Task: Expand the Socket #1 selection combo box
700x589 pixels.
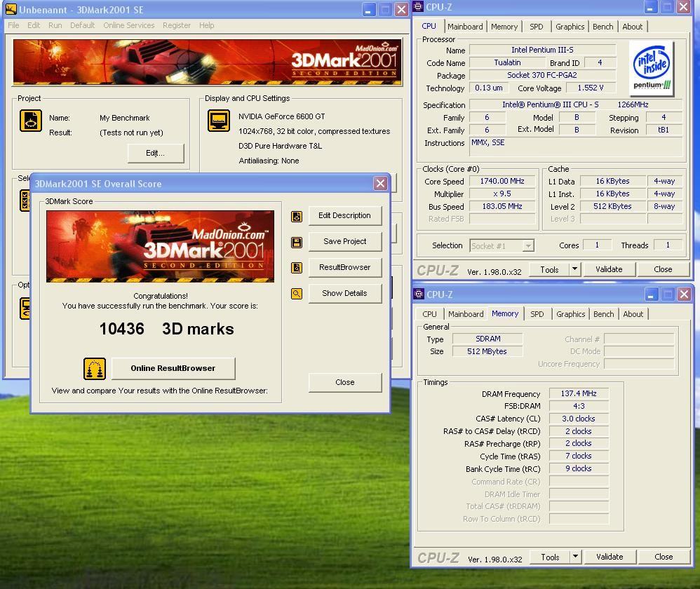Action: 502,246
